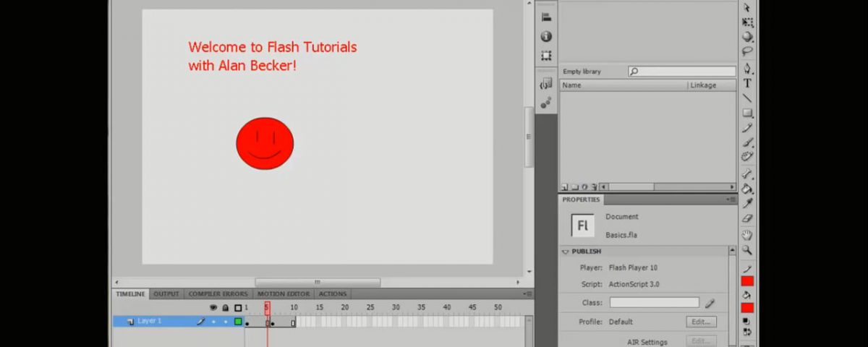The image size is (868, 347).
Task: Select the Eraser tool
Action: pyautogui.click(x=747, y=218)
